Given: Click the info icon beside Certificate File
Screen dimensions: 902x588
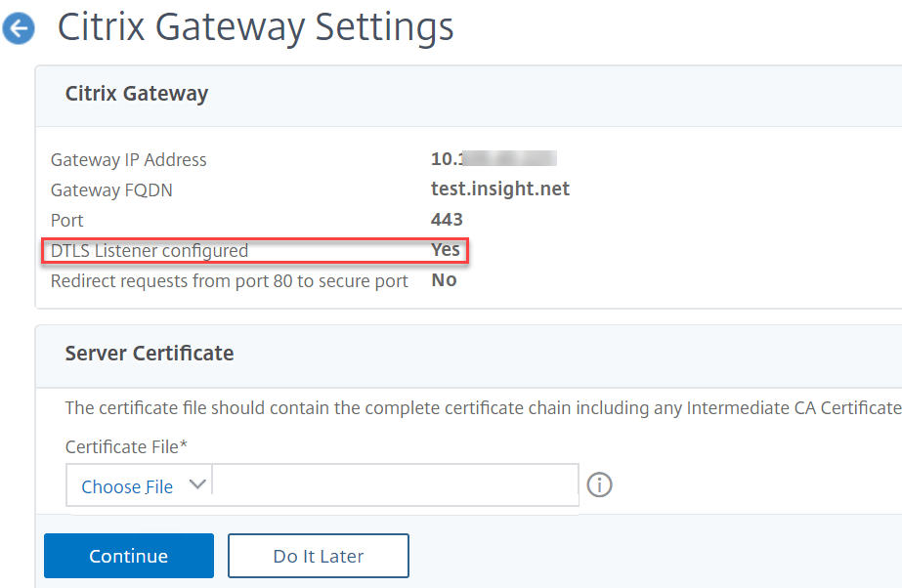Looking at the screenshot, I should [599, 484].
